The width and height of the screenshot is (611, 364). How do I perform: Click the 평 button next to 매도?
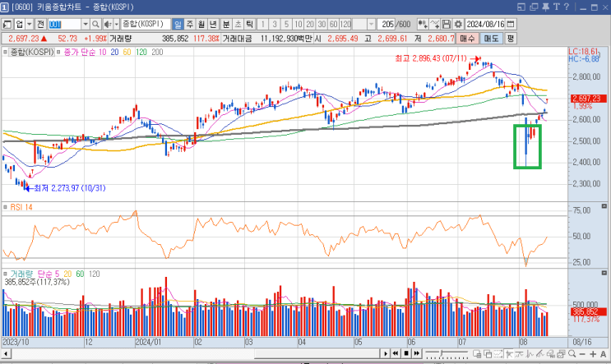point(511,38)
